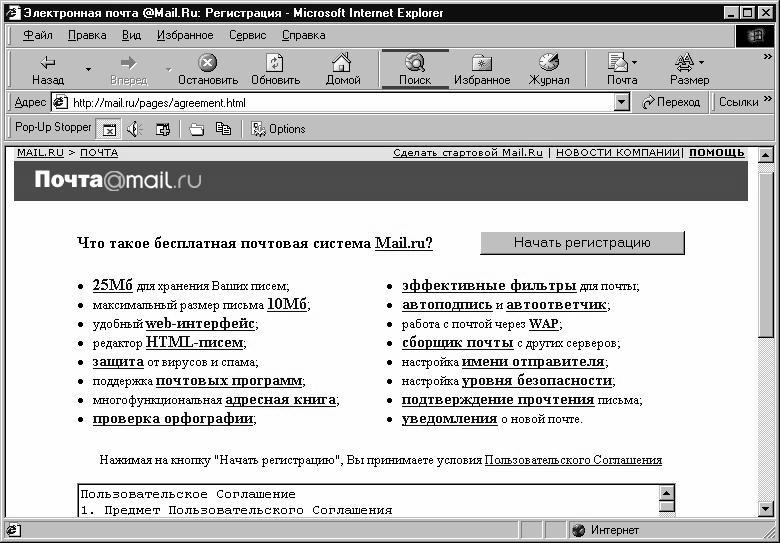Click Интернет zone globe in status bar

coord(578,530)
